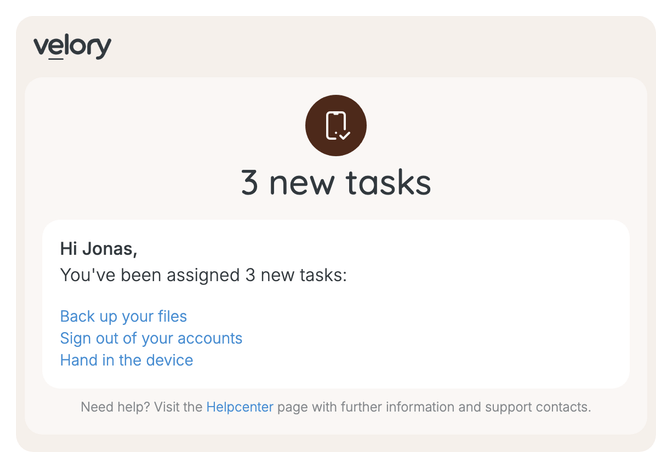Open 'Sign out of your accounts' link
672x468 pixels.
pos(151,338)
